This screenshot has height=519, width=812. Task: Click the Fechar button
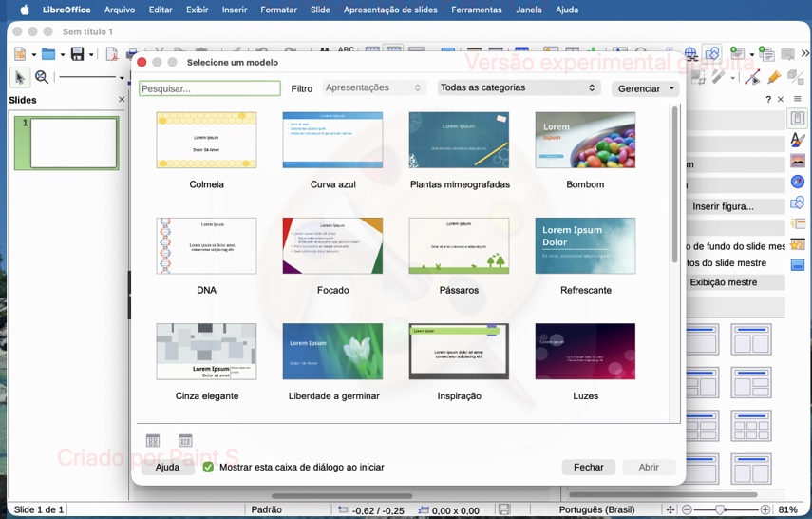588,467
